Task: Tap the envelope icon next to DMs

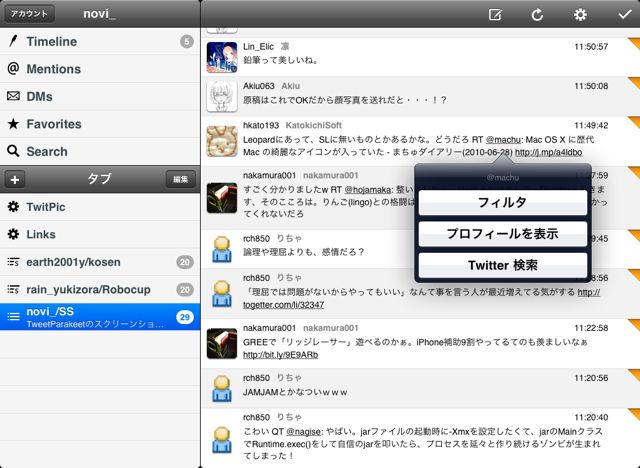Action: 13,96
